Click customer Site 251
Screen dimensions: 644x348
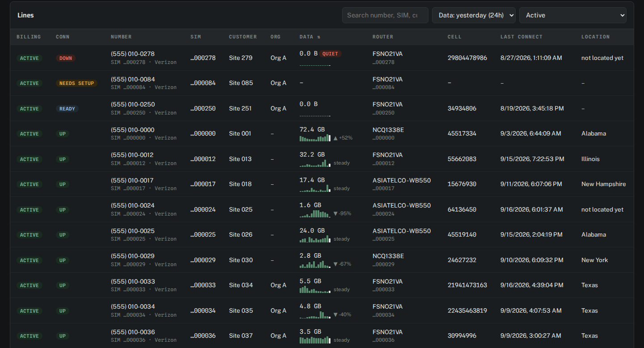coord(240,108)
